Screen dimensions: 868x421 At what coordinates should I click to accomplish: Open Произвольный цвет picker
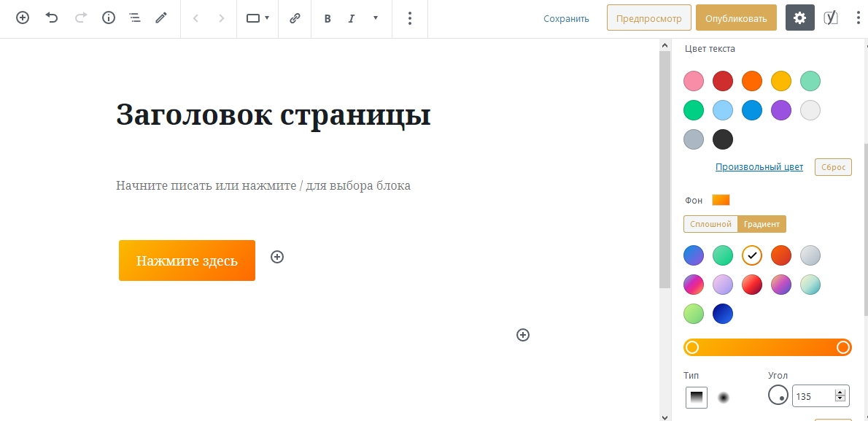click(x=759, y=167)
